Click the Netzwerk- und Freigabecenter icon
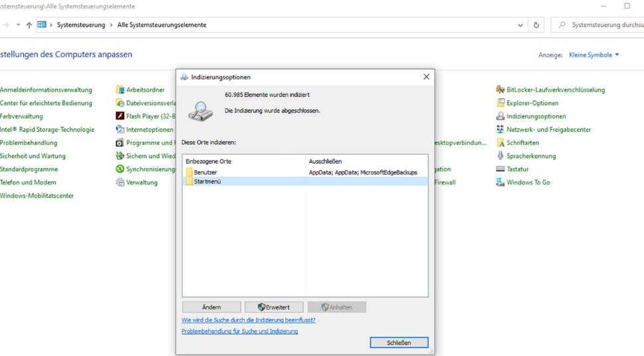 pyautogui.click(x=500, y=129)
